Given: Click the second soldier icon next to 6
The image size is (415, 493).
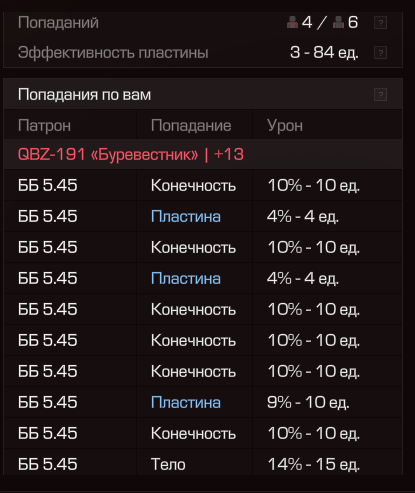Looking at the screenshot, I should pos(338,22).
